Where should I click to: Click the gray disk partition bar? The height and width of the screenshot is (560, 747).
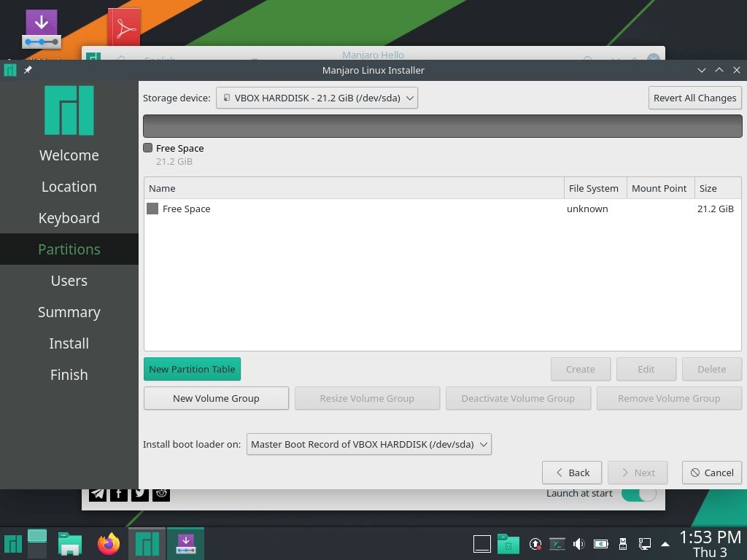(x=442, y=125)
